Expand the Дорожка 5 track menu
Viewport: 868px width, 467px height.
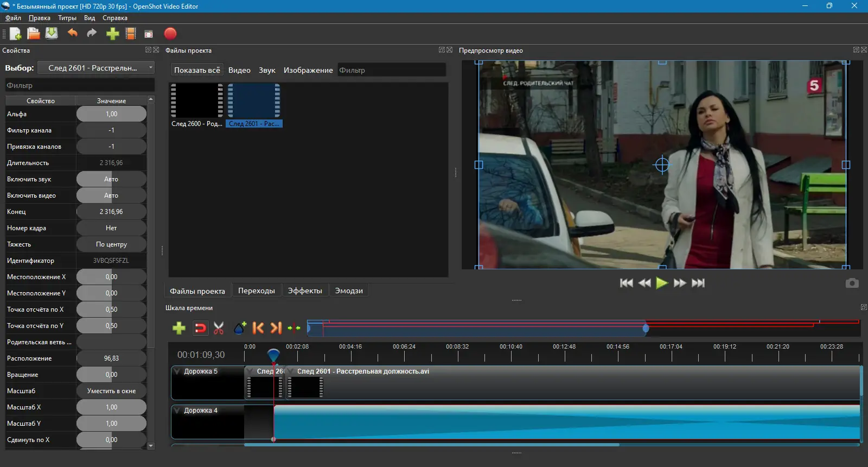177,371
